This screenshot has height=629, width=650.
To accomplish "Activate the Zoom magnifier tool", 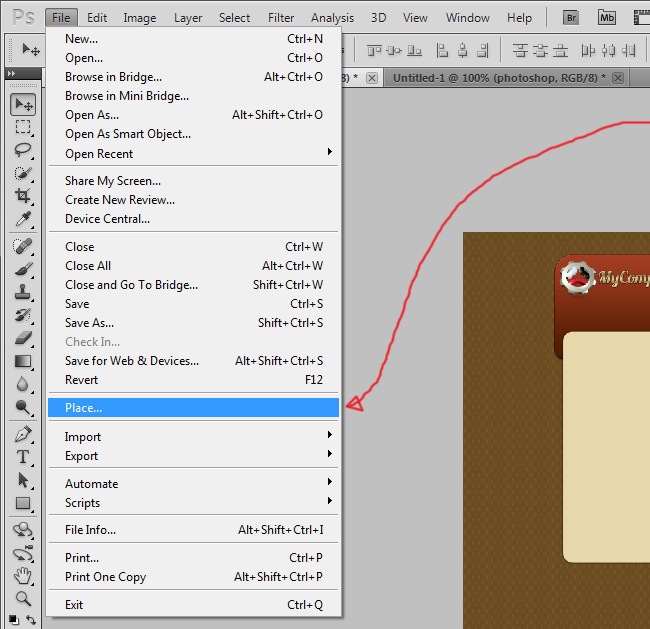I will click(x=23, y=599).
